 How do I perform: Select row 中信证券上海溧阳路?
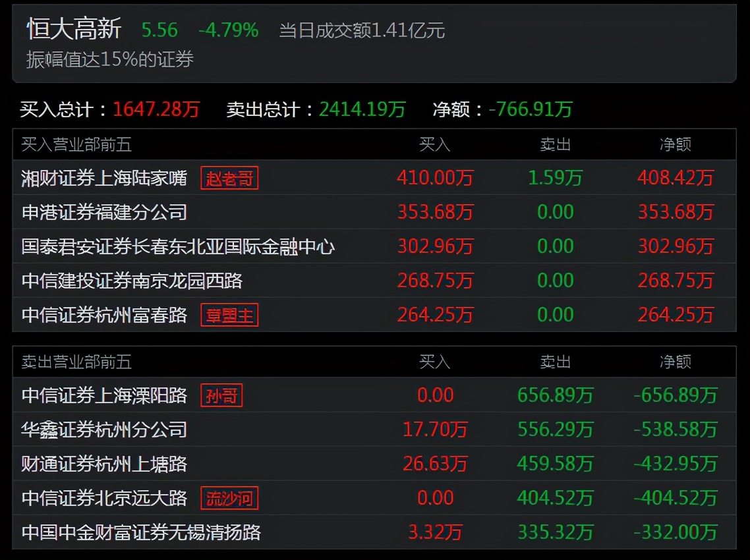click(x=374, y=395)
